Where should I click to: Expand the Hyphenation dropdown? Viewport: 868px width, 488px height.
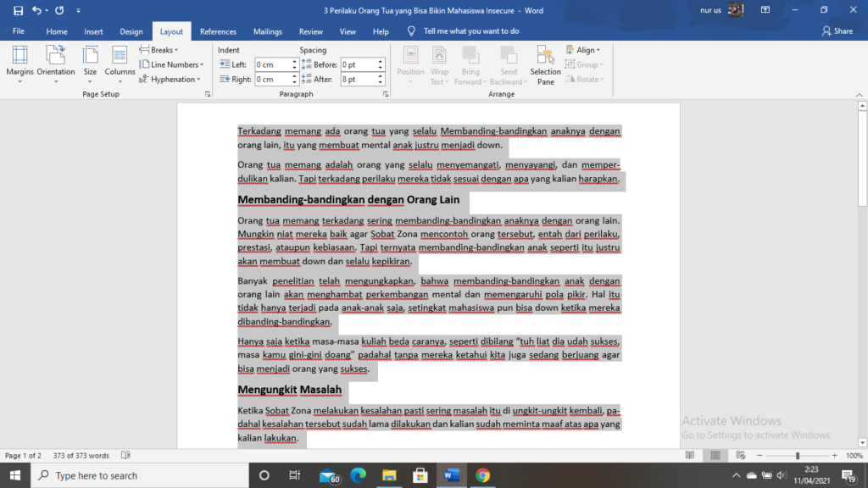point(170,79)
